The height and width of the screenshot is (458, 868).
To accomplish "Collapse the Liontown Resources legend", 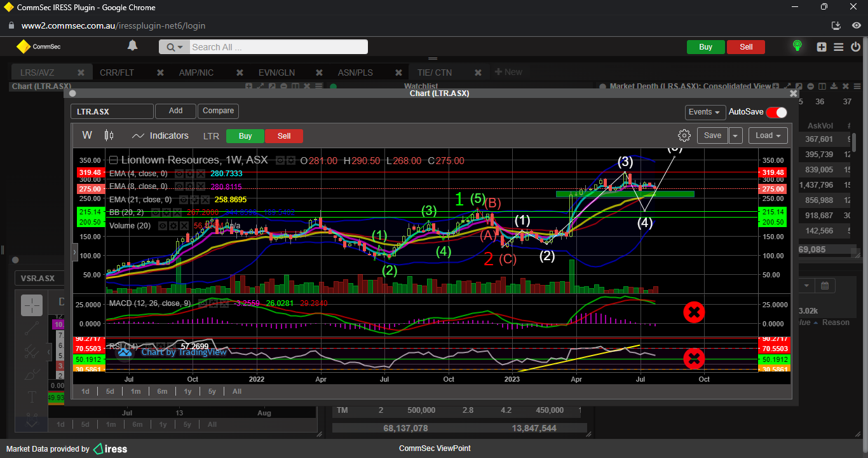I will pos(113,160).
